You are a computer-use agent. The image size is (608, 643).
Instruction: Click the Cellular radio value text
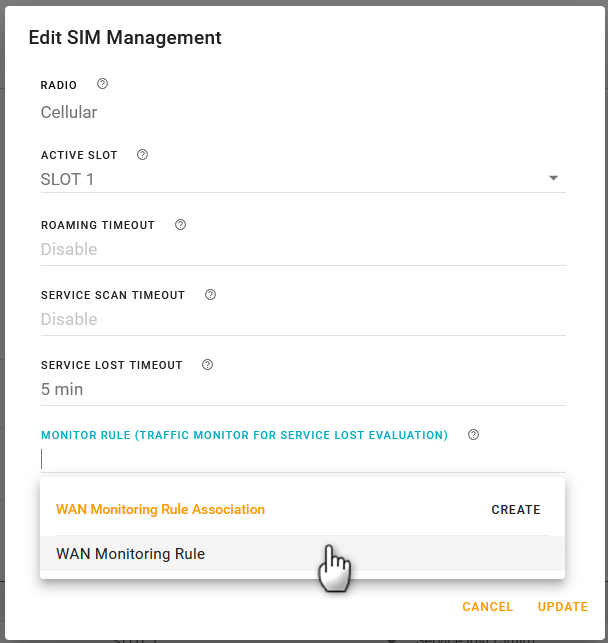(x=69, y=113)
